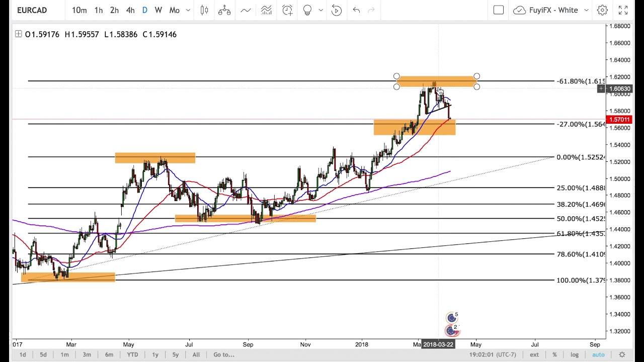Viewport: 644px width, 362px height.
Task: Set the date range to 5d
Action: pyautogui.click(x=43, y=354)
